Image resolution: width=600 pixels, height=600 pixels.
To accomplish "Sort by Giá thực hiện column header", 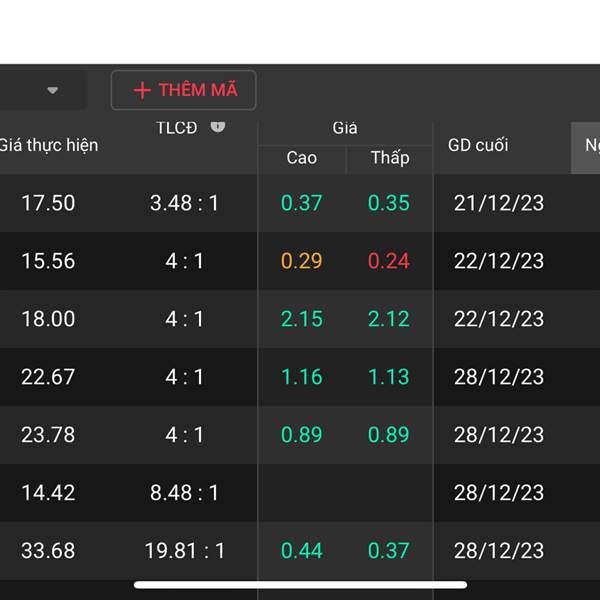I will [49, 145].
